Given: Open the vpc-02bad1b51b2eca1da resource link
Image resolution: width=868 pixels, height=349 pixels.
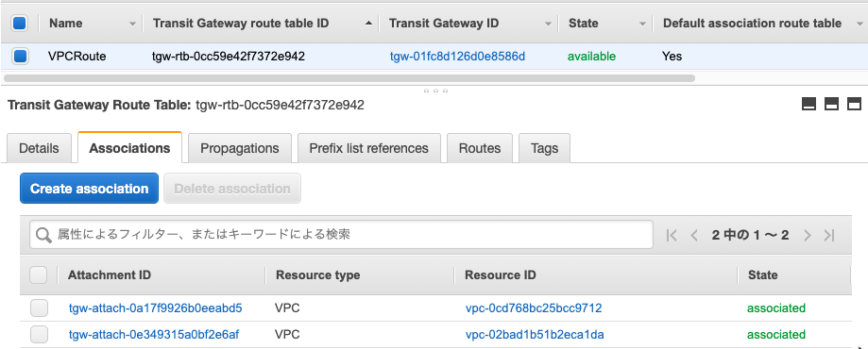Looking at the screenshot, I should [x=535, y=335].
